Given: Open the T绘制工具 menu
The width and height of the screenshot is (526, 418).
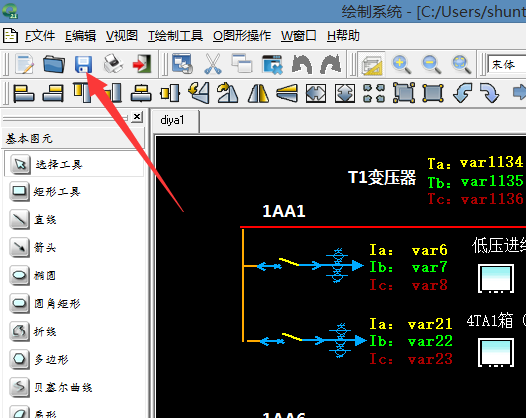Looking at the screenshot, I should 175,36.
